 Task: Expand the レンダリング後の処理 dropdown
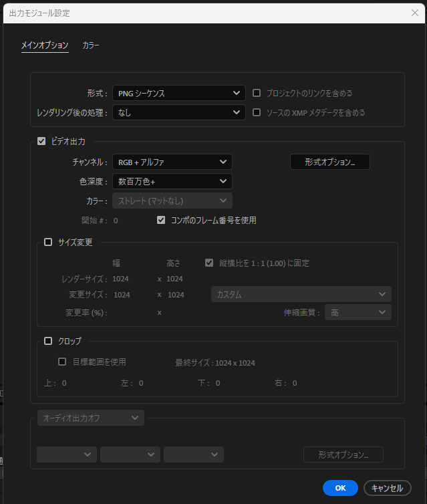pos(178,112)
